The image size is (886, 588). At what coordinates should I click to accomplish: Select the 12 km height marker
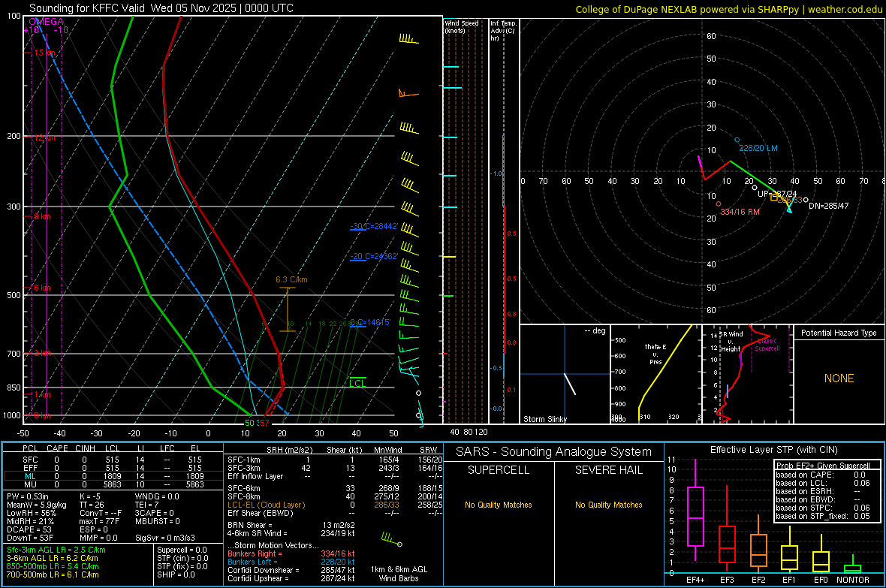pos(44,137)
